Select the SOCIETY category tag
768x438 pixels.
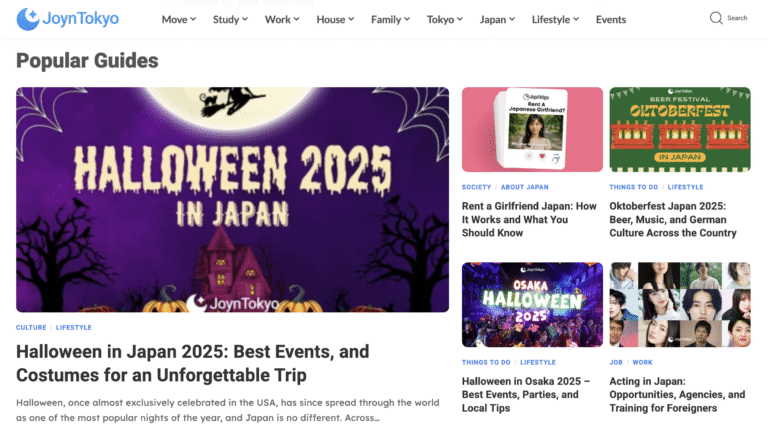pyautogui.click(x=477, y=187)
